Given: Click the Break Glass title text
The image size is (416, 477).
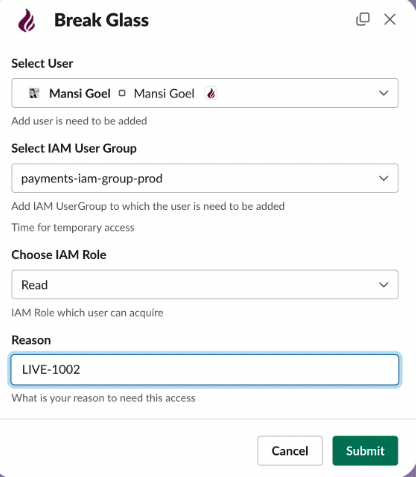Looking at the screenshot, I should pos(101,20).
